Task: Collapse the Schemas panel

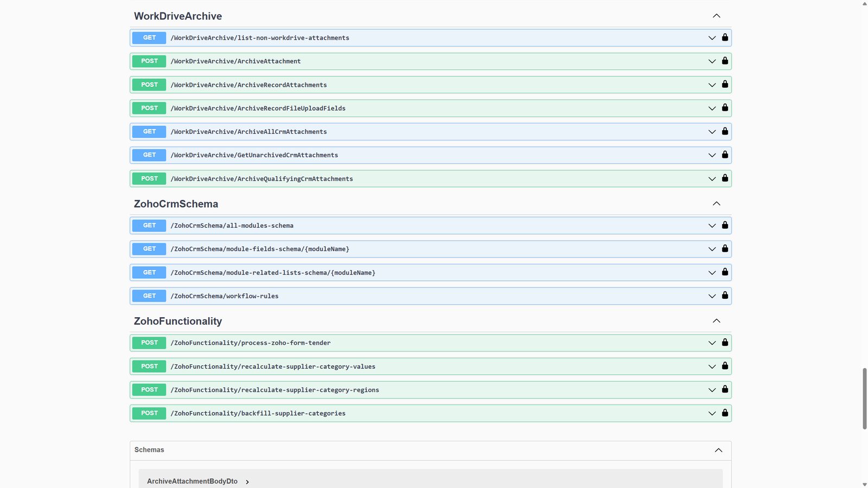Action: pos(718,450)
